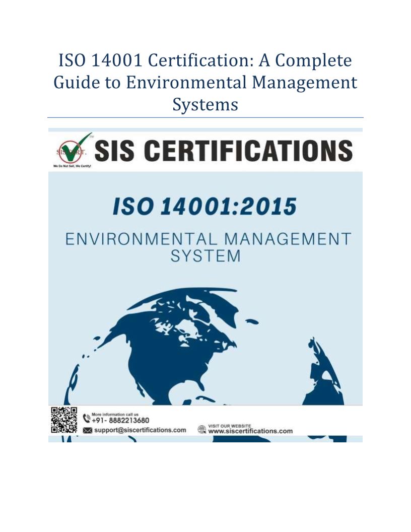Click 'We Do Not Sell, We Certify!' tagline
Image resolution: width=411 pixels, height=532 pixels.
point(72,166)
